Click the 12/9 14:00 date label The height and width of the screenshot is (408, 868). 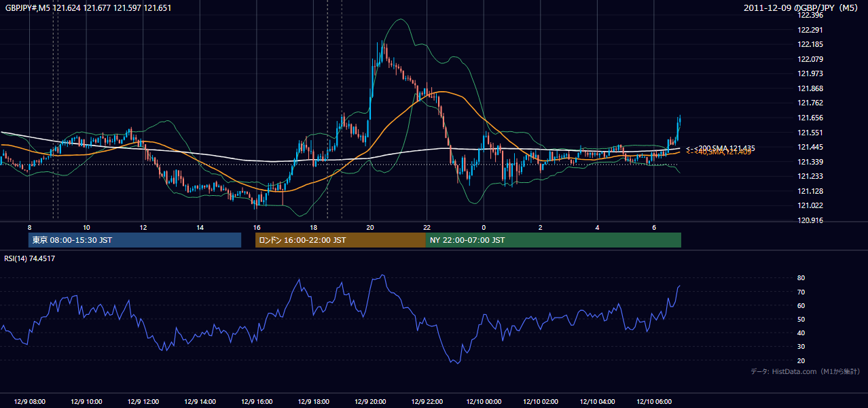pyautogui.click(x=200, y=402)
